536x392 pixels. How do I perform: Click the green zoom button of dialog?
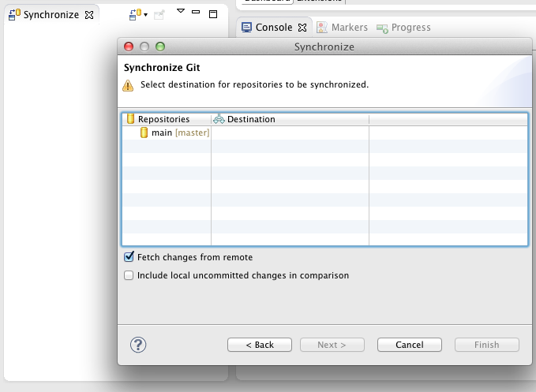click(160, 47)
